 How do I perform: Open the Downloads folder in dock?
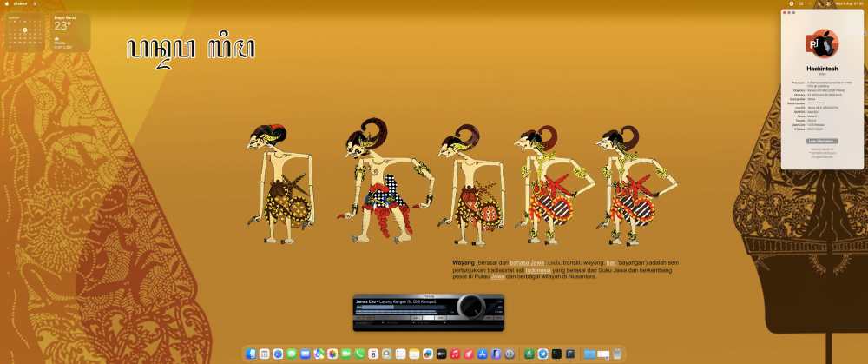(589, 354)
